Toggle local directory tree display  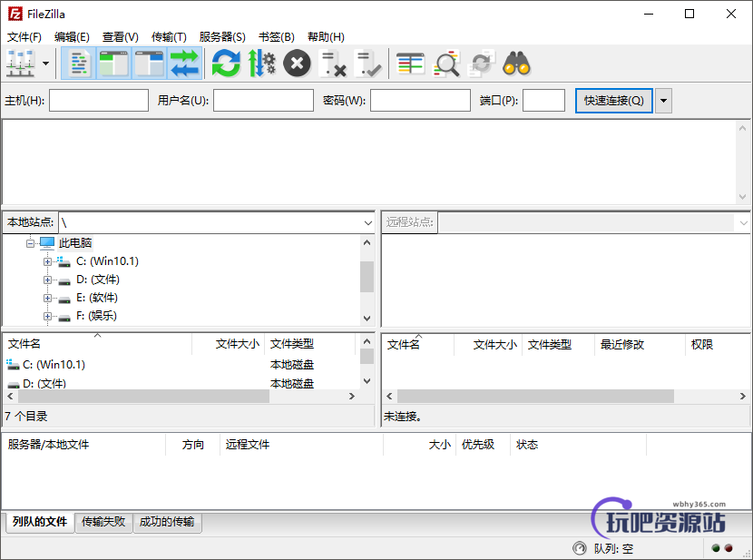click(x=113, y=64)
